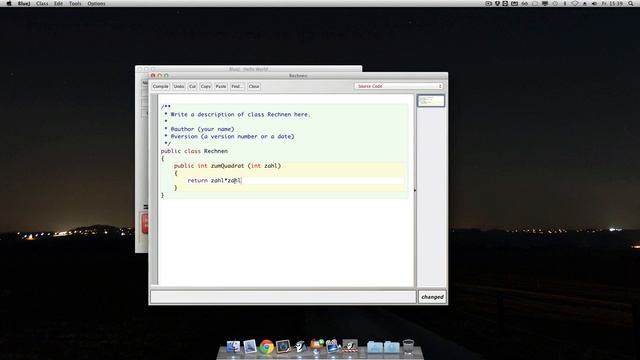Click the Cut button
Image resolution: width=640 pixels, height=360 pixels.
click(x=192, y=87)
